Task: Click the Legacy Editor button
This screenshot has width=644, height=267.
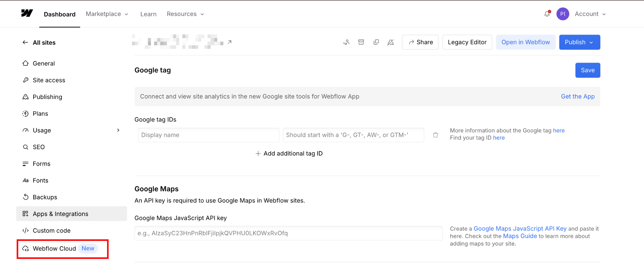Action: coord(467,42)
